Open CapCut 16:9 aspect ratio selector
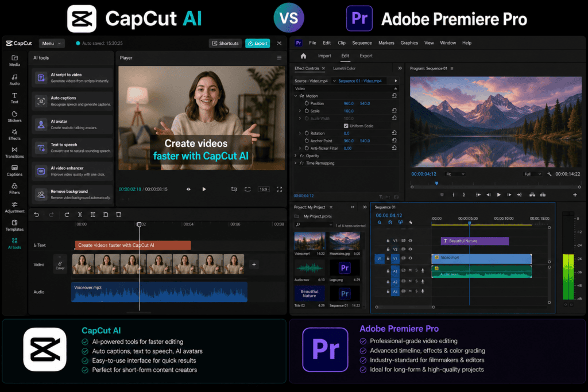Screen dimensions: 588x392 pyautogui.click(x=264, y=189)
